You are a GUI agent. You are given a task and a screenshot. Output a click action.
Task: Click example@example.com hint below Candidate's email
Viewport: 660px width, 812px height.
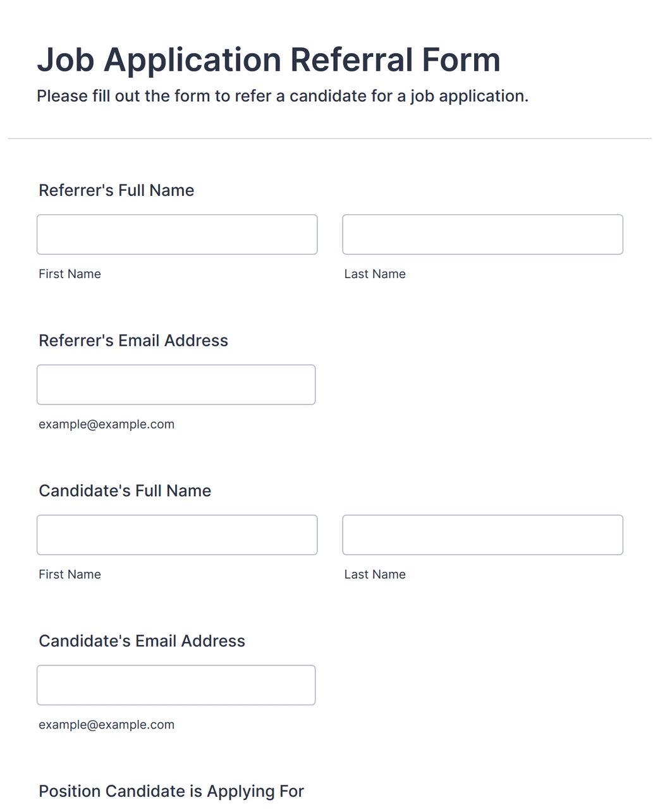click(106, 725)
